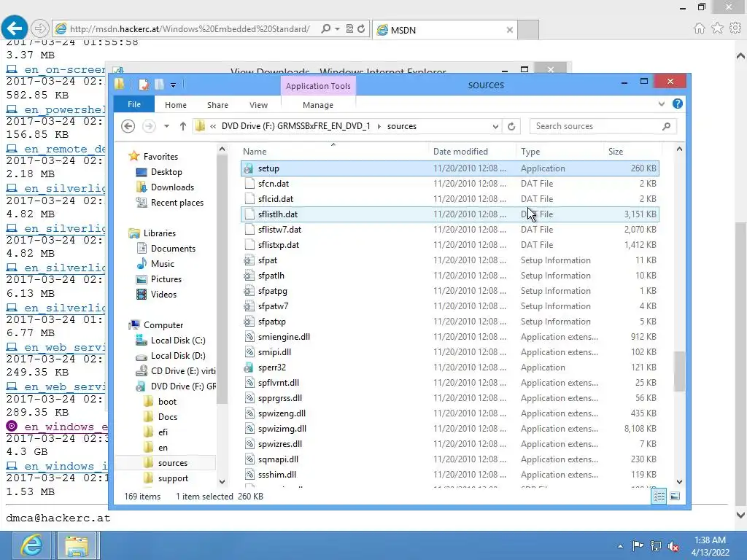The height and width of the screenshot is (560, 747).
Task: Open recent locations dropdown arrow
Action: [x=166, y=126]
